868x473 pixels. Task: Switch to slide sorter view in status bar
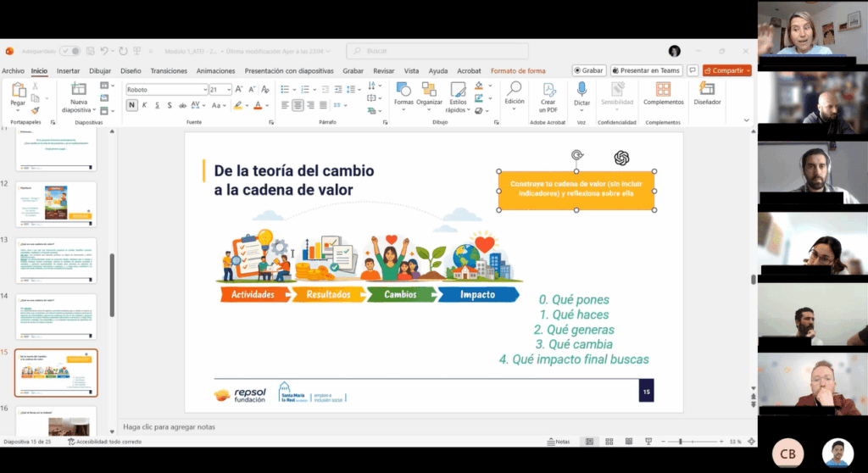coord(607,442)
